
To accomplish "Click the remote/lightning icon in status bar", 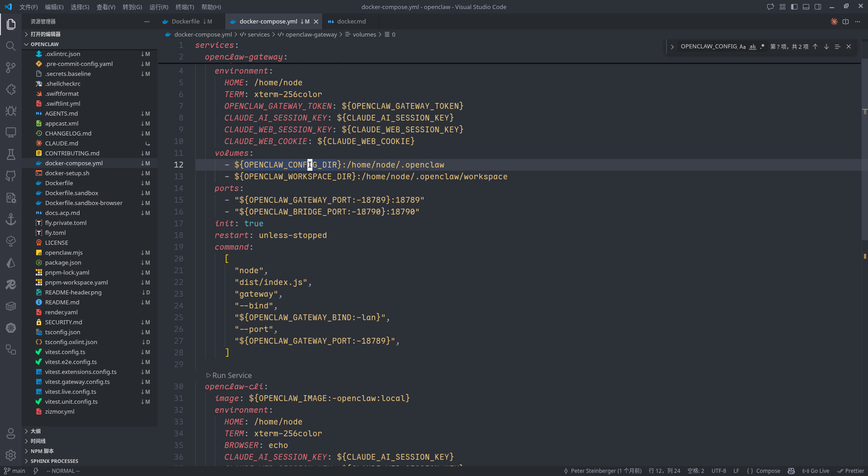I will pos(36,471).
